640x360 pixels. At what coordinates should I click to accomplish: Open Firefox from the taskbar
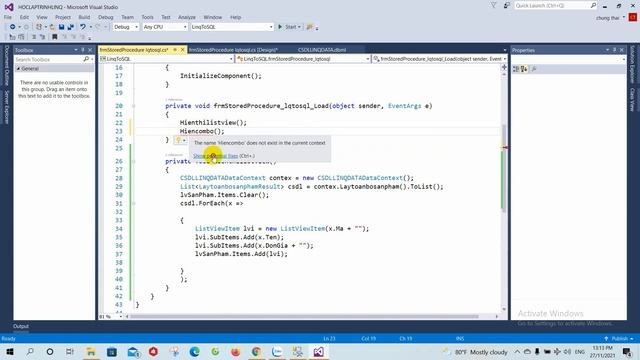click(236, 351)
